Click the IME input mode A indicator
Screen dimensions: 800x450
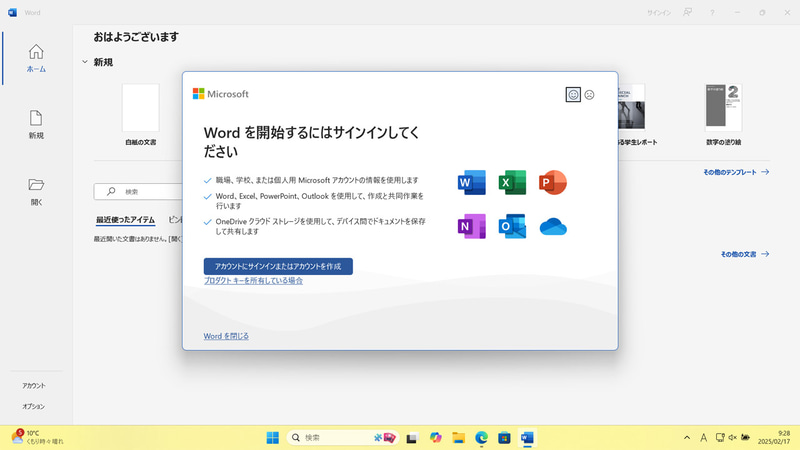704,438
